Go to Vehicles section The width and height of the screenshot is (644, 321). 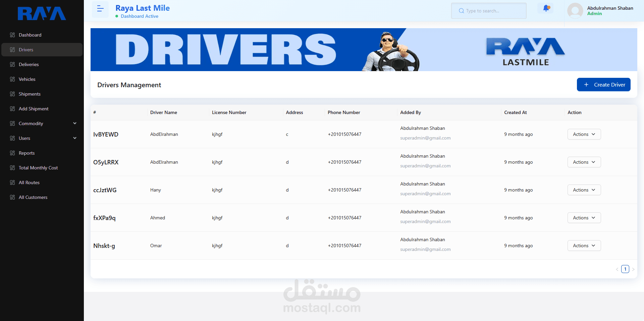coord(42,79)
